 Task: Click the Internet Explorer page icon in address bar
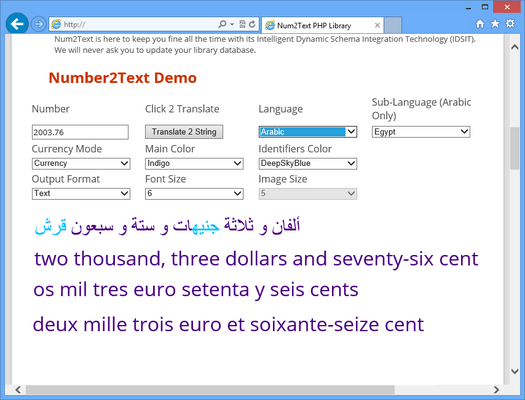[56, 24]
